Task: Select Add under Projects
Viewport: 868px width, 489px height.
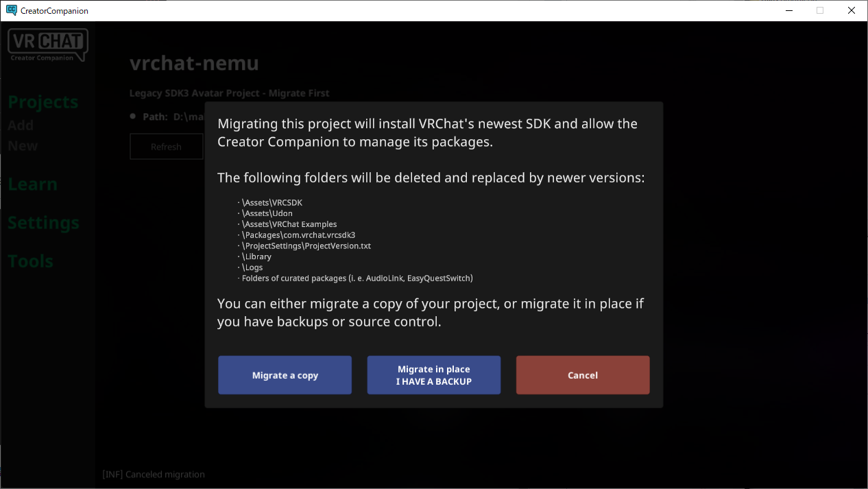Action: pyautogui.click(x=21, y=126)
